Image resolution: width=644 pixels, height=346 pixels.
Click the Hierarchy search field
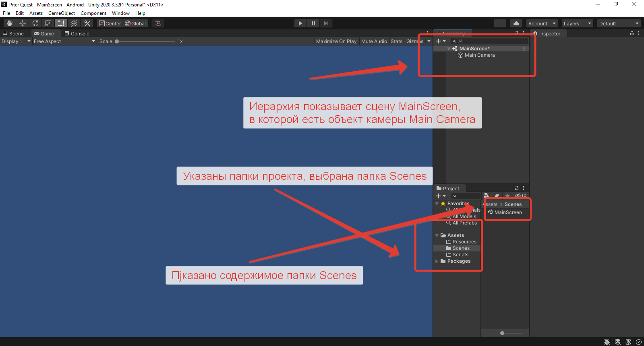click(x=489, y=41)
